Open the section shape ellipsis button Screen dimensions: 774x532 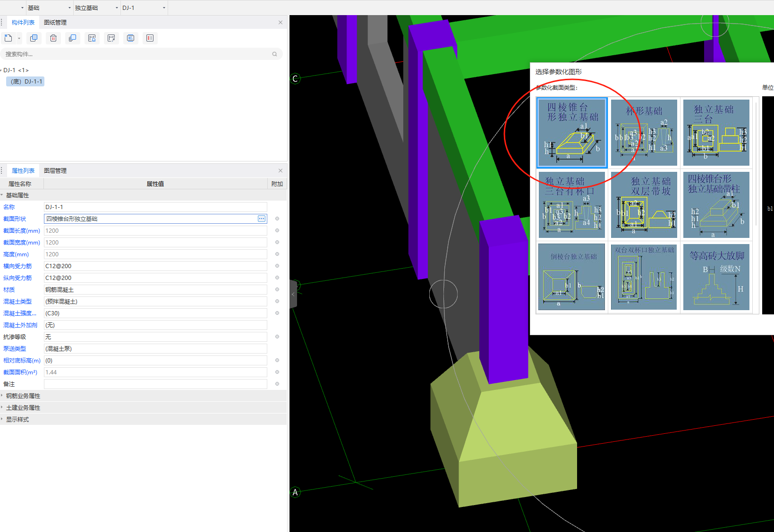(262, 219)
